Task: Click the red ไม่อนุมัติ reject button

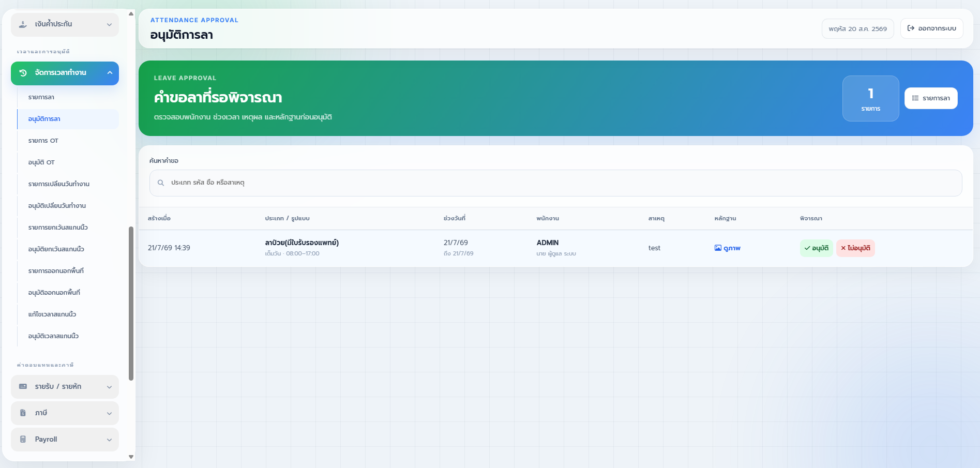Action: pos(855,248)
